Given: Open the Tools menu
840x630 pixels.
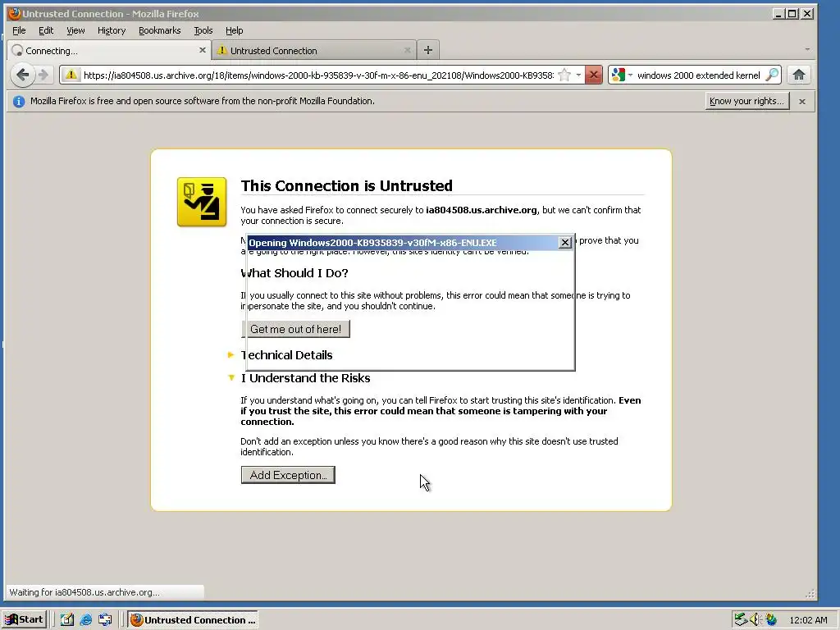Looking at the screenshot, I should [x=203, y=30].
